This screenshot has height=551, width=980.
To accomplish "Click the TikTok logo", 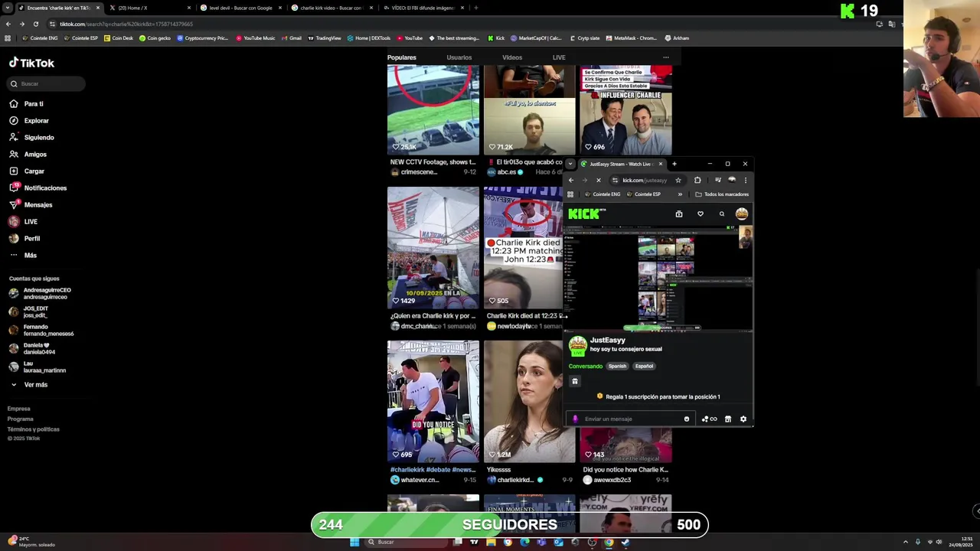I will click(x=31, y=63).
